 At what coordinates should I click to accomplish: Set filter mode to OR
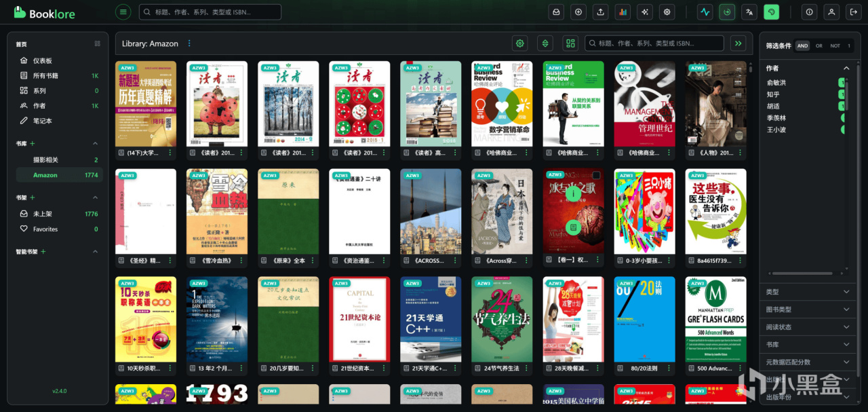[819, 45]
